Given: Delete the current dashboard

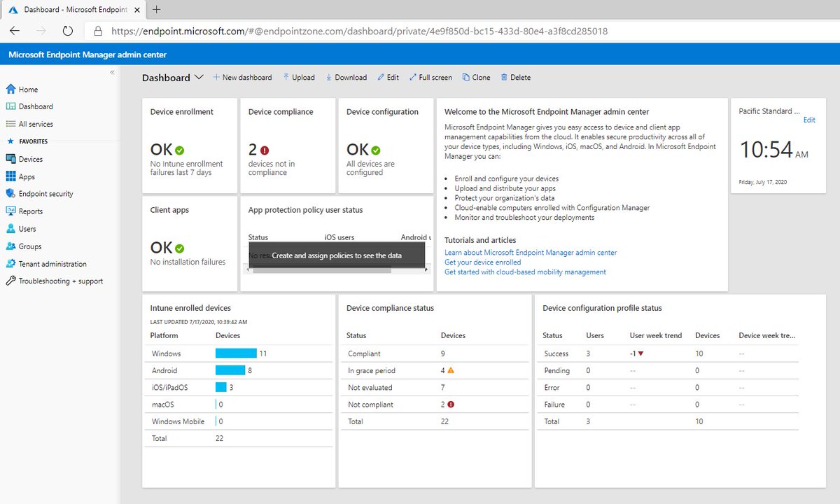Looking at the screenshot, I should pos(516,78).
